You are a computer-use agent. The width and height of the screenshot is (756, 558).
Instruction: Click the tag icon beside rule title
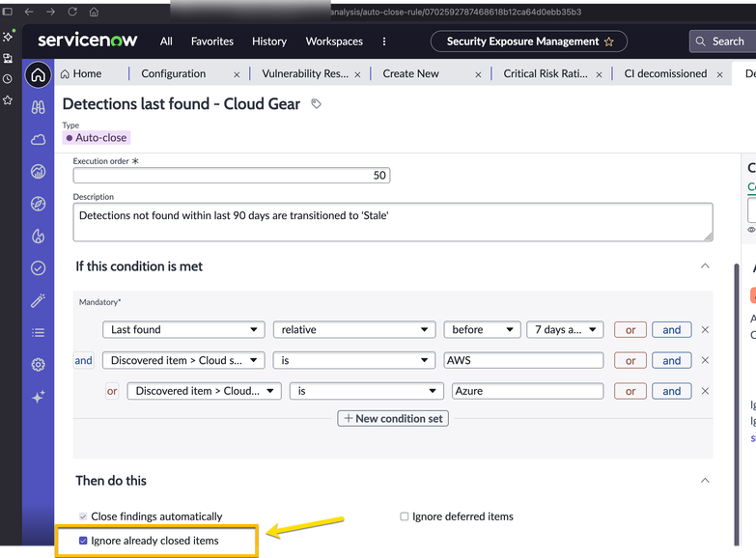(316, 103)
